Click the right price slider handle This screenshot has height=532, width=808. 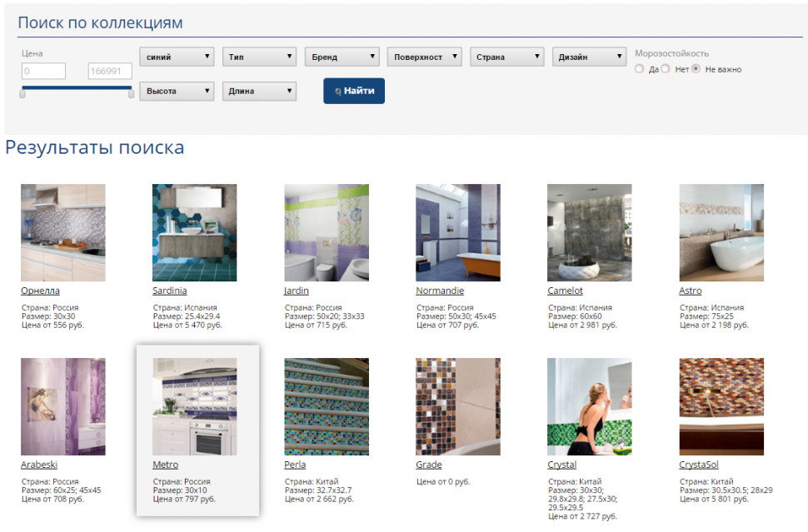132,93
